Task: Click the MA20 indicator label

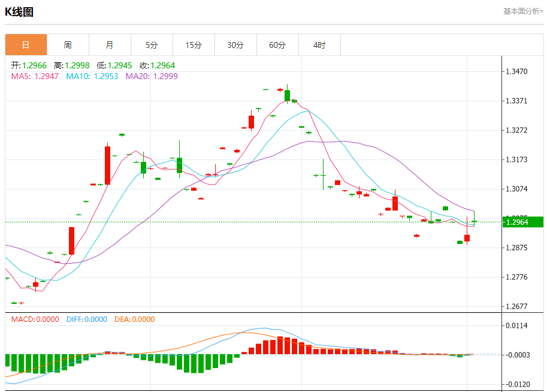Action: point(152,76)
